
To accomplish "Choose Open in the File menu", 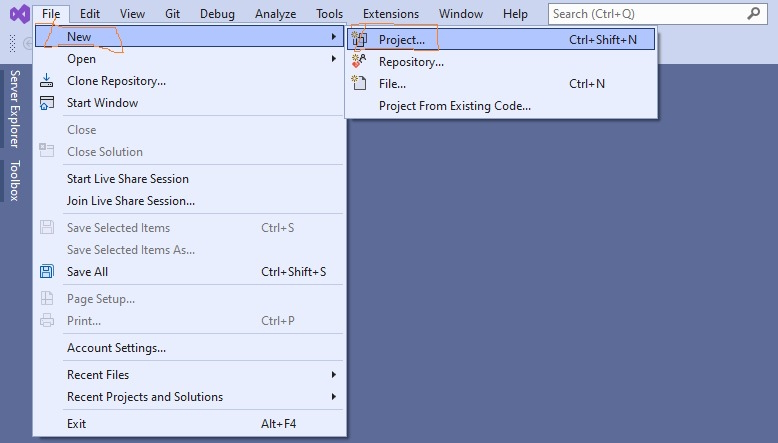I will [x=189, y=59].
